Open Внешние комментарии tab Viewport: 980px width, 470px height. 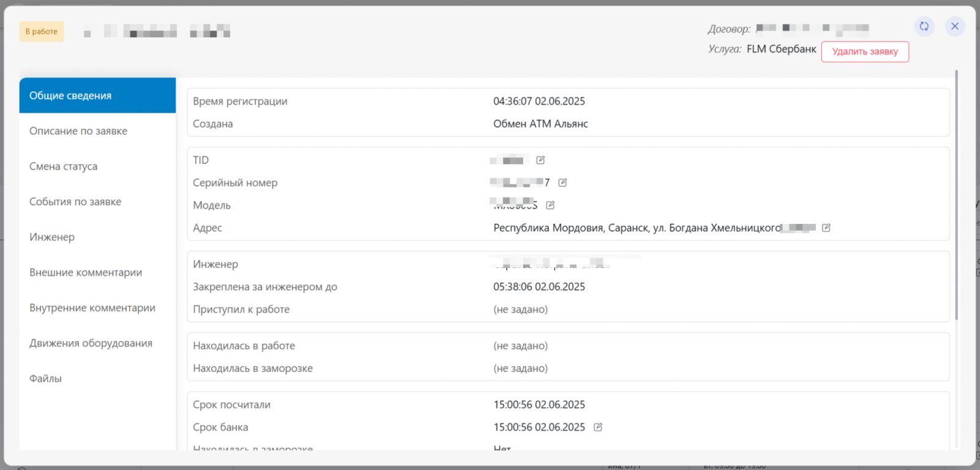point(86,272)
